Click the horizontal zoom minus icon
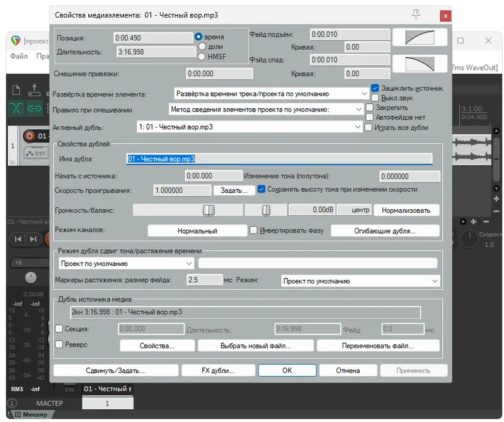This screenshot has height=422, width=504. coord(486,222)
